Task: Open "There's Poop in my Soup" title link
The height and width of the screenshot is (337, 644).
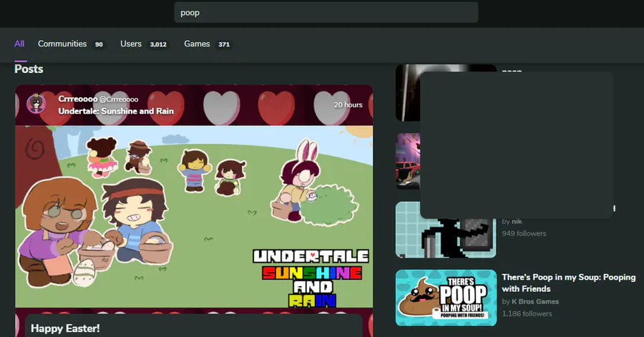Action: pyautogui.click(x=569, y=283)
